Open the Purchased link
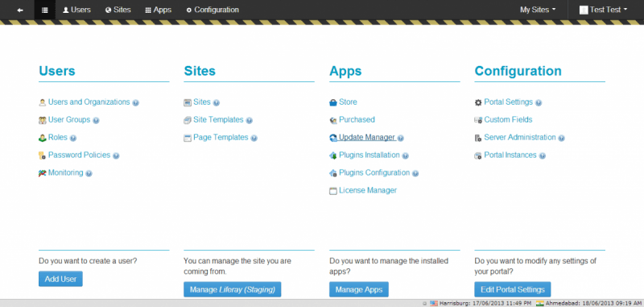The width and height of the screenshot is (644, 307). [357, 119]
